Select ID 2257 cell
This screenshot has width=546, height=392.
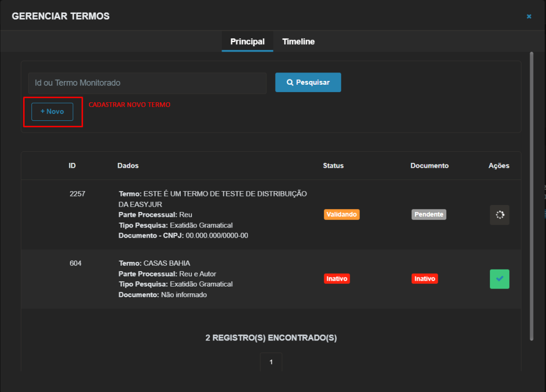[x=77, y=194]
